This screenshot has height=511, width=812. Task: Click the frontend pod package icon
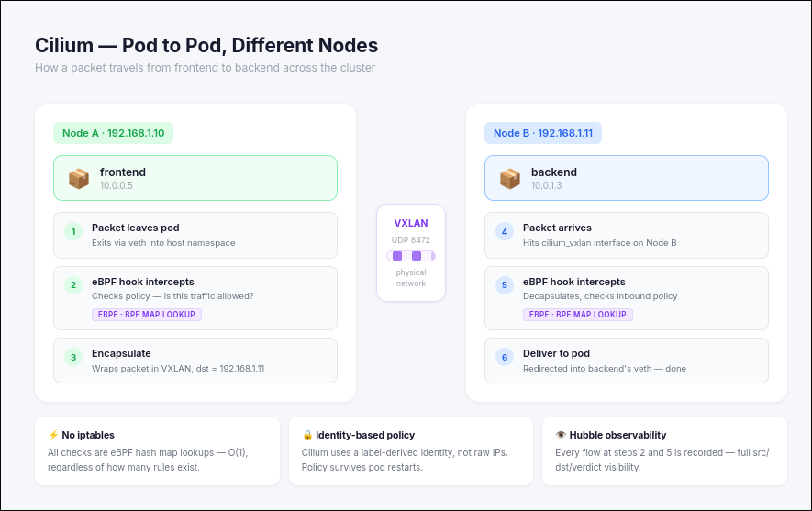[x=79, y=178]
